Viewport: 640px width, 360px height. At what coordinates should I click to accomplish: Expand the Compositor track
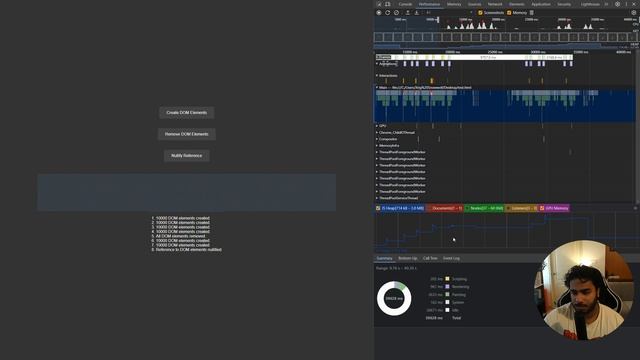377,139
